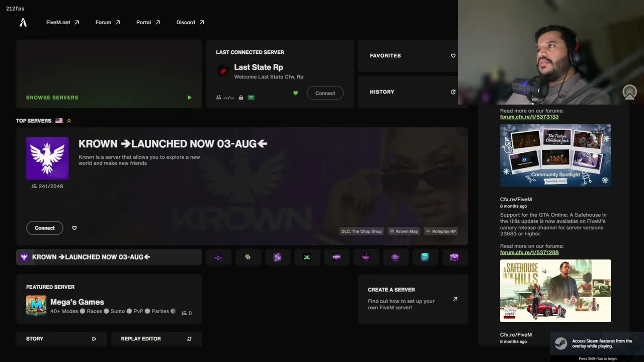
Task: Select the green X server icon
Action: (x=307, y=257)
